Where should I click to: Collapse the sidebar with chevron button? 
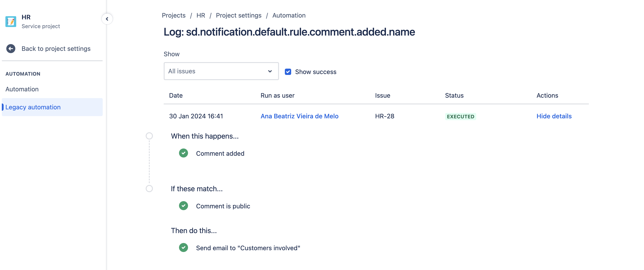point(107,19)
